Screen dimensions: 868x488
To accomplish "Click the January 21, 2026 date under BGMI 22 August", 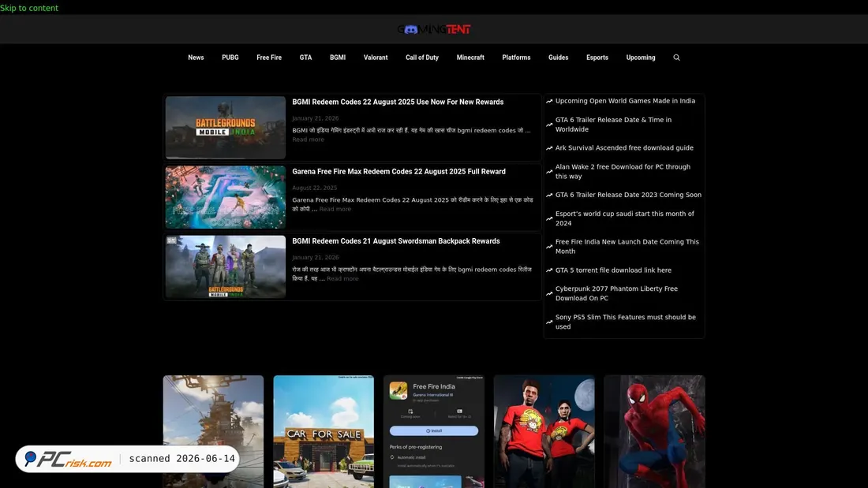I will (316, 118).
